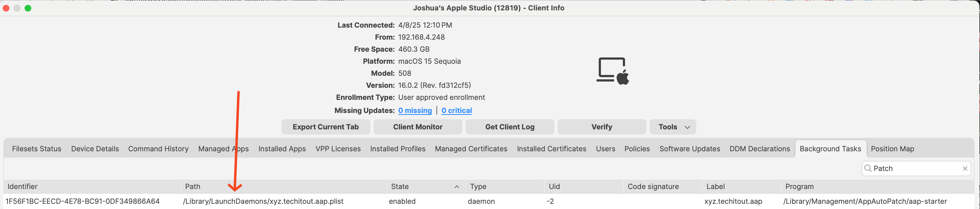Viewport: 980px width, 209px height.
Task: Switch to Device Details tab
Action: coord(95,149)
